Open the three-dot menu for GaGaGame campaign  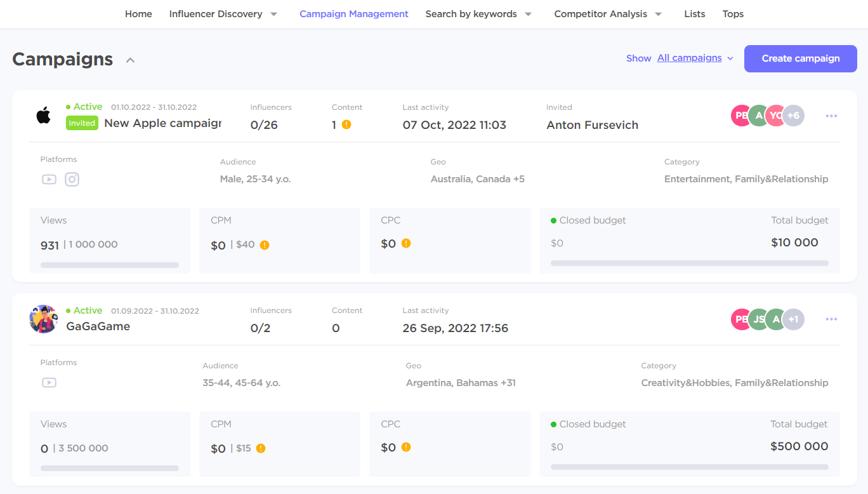coord(831,319)
